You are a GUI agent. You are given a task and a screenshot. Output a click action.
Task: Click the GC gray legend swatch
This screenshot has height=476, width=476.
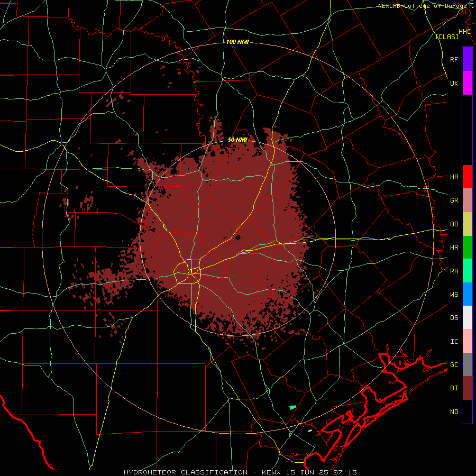click(x=467, y=364)
